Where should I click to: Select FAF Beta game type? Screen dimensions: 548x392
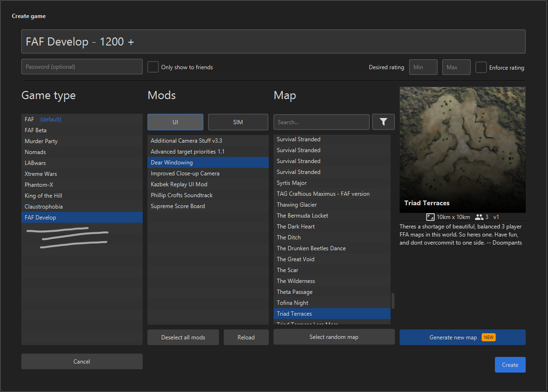pyautogui.click(x=82, y=130)
